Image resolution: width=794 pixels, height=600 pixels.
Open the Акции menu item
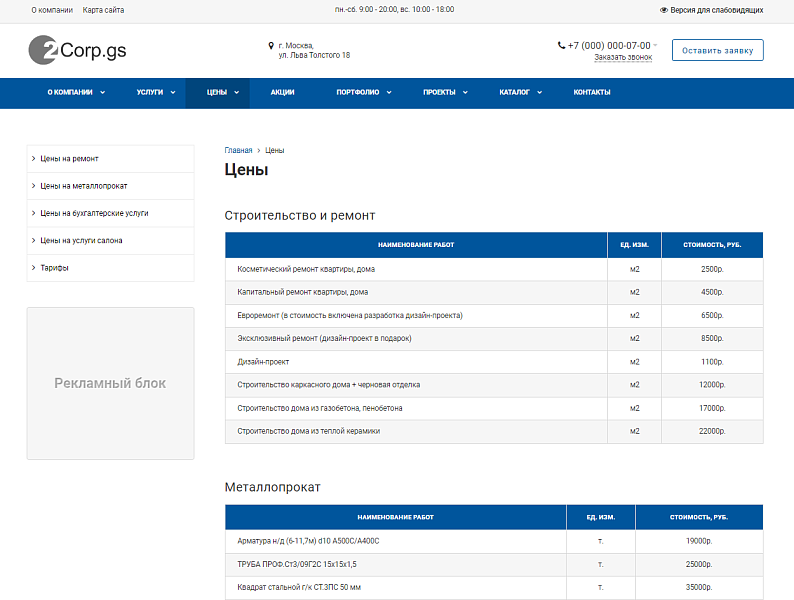tap(282, 93)
